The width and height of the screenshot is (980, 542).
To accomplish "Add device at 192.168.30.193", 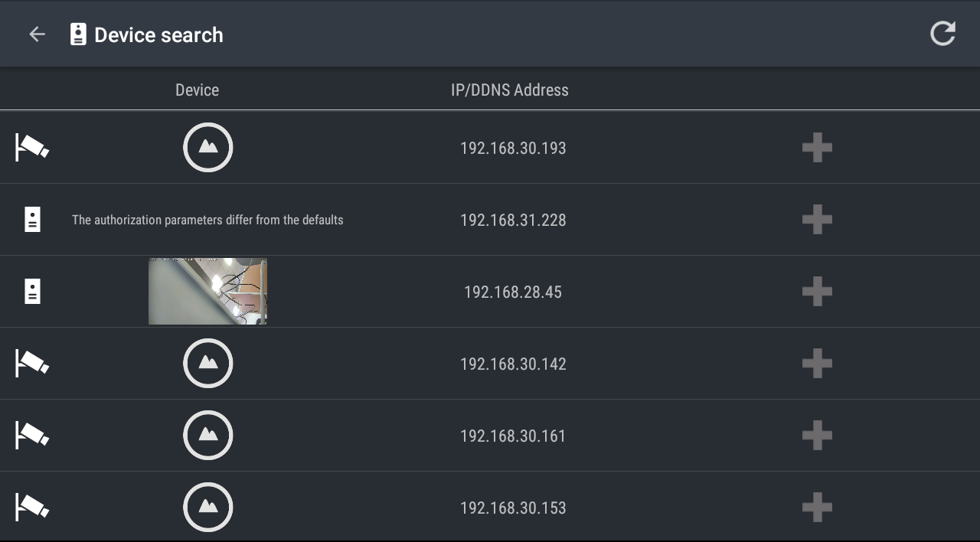I will [817, 148].
